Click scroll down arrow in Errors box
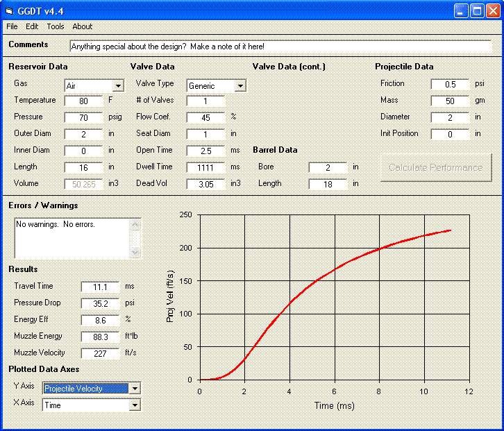The width and height of the screenshot is (504, 431). click(135, 253)
